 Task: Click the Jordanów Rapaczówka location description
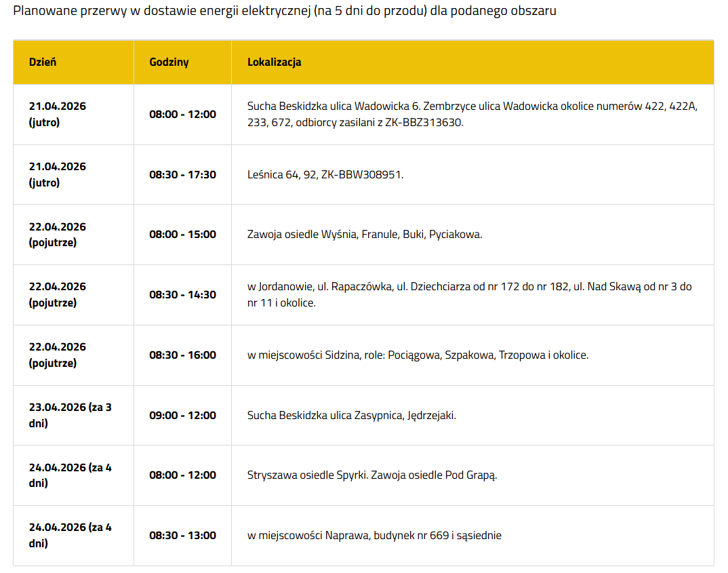(x=469, y=295)
